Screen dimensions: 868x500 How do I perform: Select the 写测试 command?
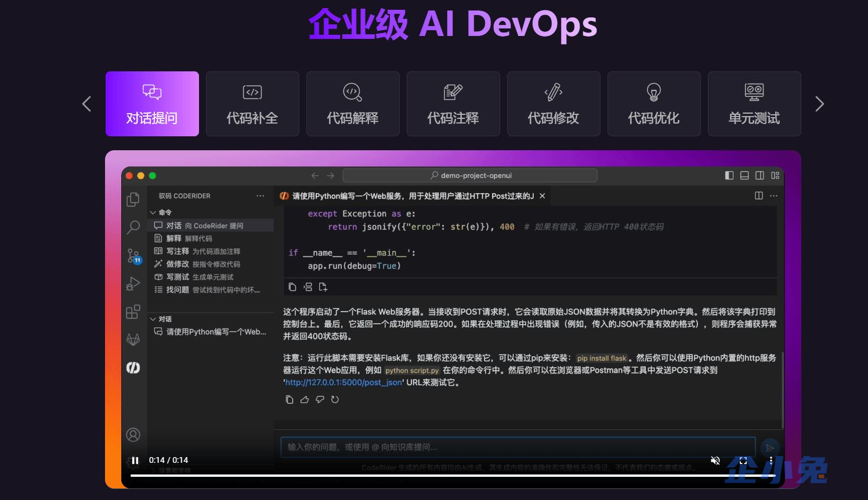click(x=211, y=277)
